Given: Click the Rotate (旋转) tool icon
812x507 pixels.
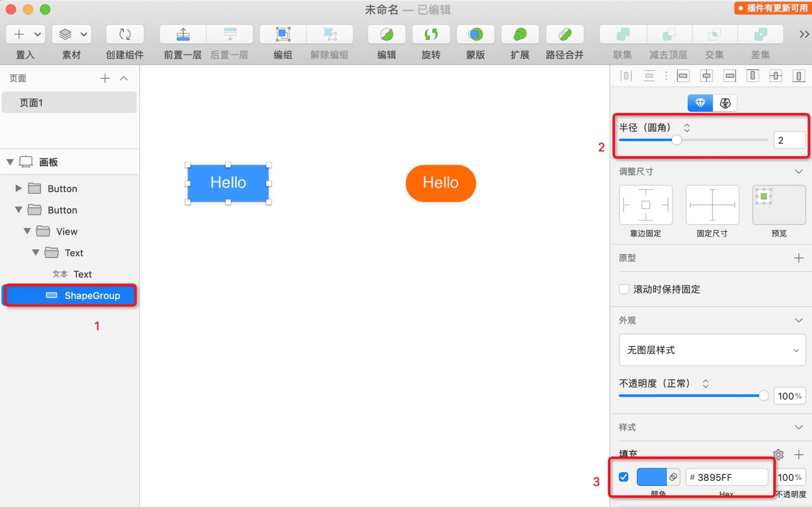Looking at the screenshot, I should coord(431,34).
